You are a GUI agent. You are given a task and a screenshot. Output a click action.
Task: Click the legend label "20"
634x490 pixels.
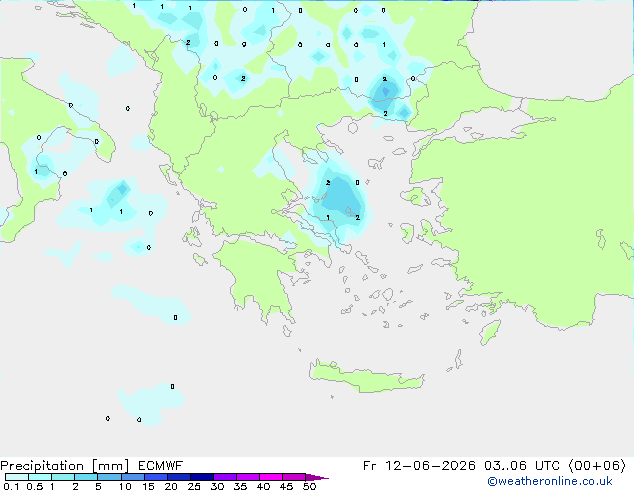pyautogui.click(x=171, y=486)
